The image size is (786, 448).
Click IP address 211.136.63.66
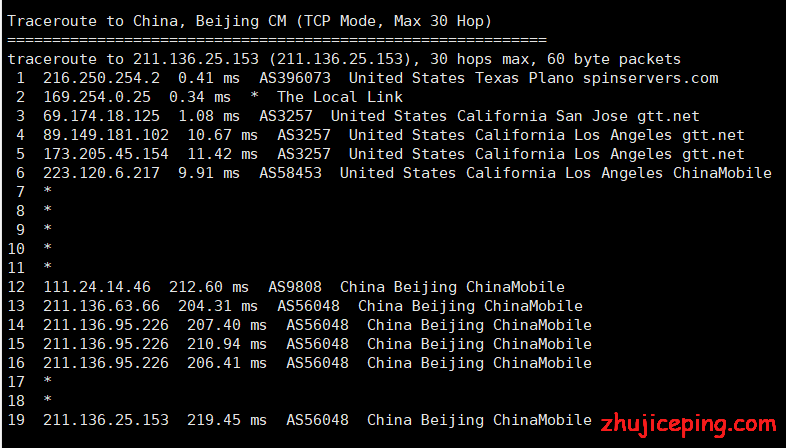[101, 306]
